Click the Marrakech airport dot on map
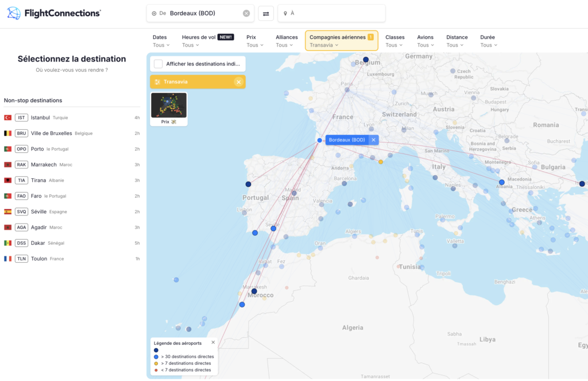 pos(254,291)
